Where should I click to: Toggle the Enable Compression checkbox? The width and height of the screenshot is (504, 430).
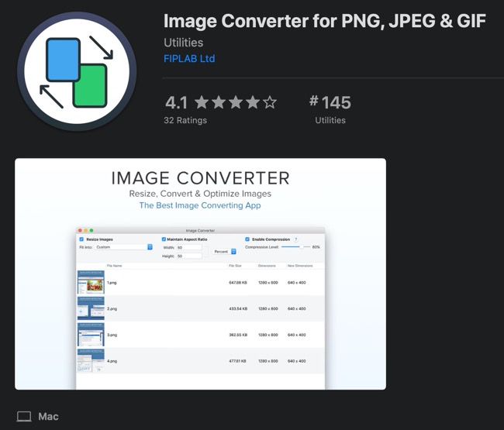247,239
